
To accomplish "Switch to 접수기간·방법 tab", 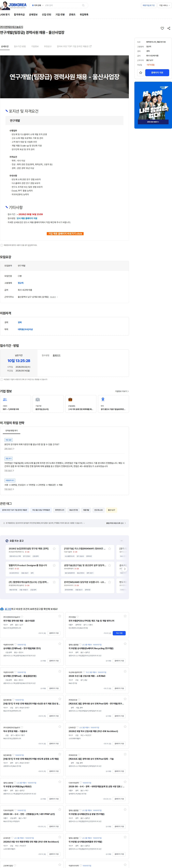I will pyautogui.click(x=20, y=47).
